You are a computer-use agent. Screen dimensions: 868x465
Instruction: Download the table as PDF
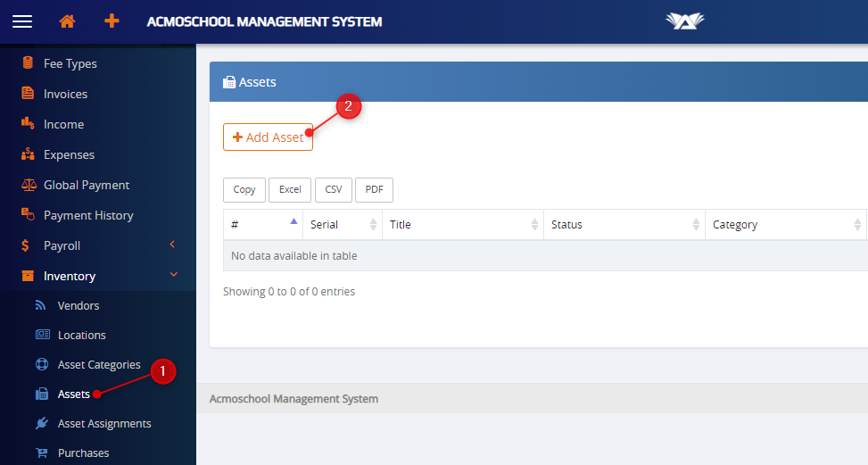click(x=374, y=189)
